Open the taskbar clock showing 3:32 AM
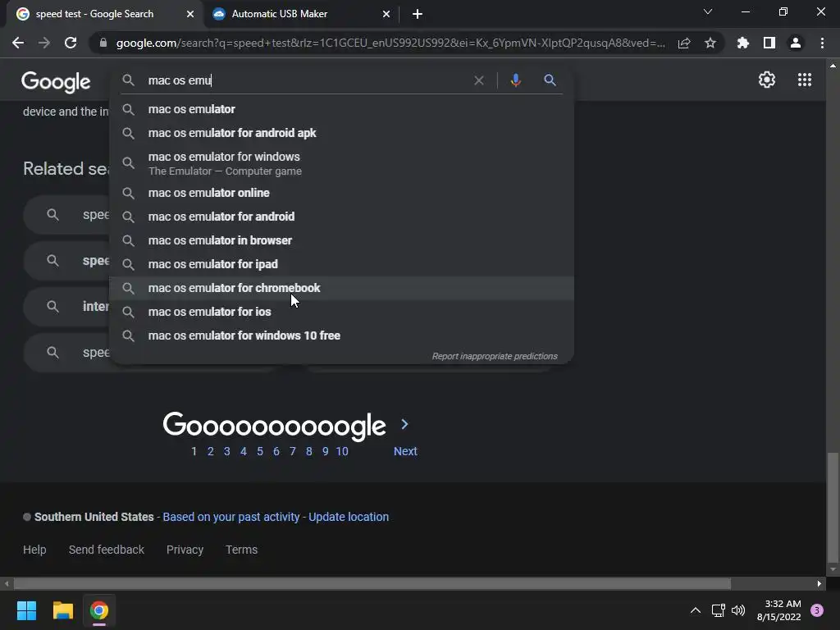This screenshot has height=630, width=840. click(778, 610)
